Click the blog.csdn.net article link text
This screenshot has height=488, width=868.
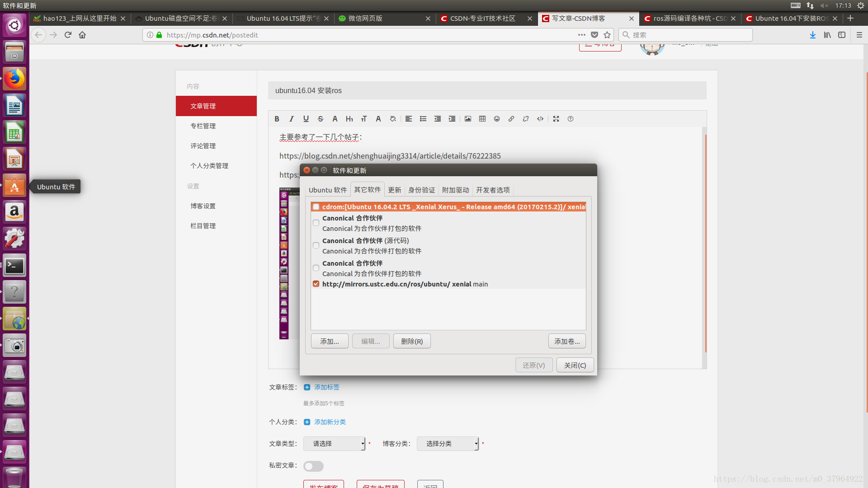[390, 156]
